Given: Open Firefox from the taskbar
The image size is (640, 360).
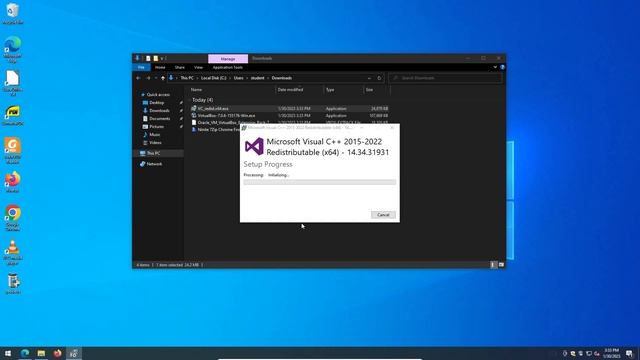Looking at the screenshot, I should 58,353.
